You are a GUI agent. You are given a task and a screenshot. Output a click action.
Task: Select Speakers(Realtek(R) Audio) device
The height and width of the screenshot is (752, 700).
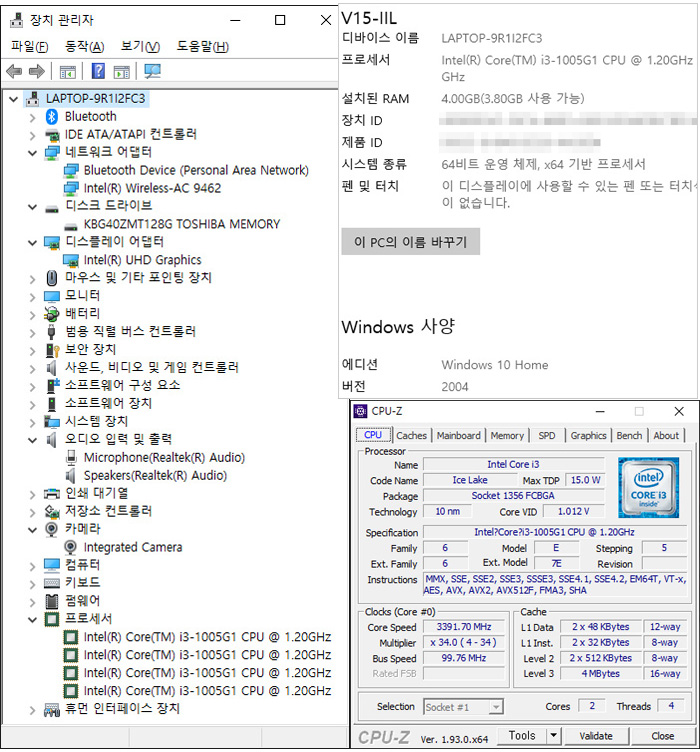click(x=155, y=476)
